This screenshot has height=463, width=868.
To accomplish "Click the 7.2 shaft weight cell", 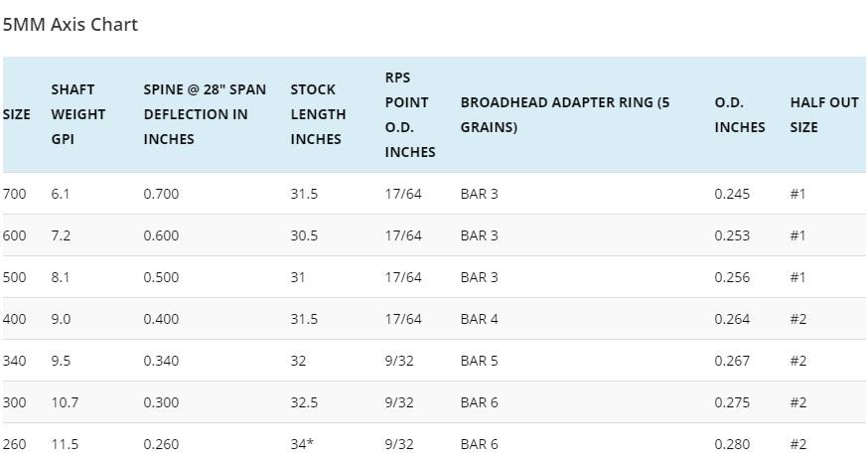I will coord(61,235).
